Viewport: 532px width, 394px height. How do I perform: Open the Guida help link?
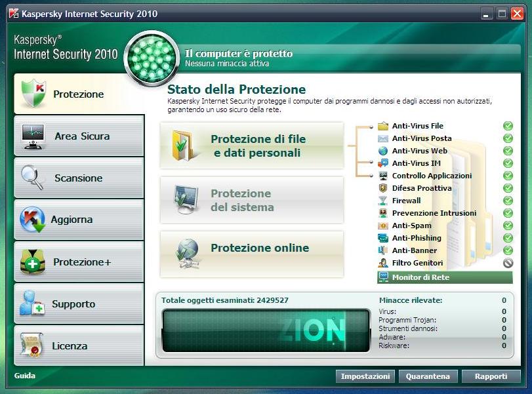click(x=25, y=376)
